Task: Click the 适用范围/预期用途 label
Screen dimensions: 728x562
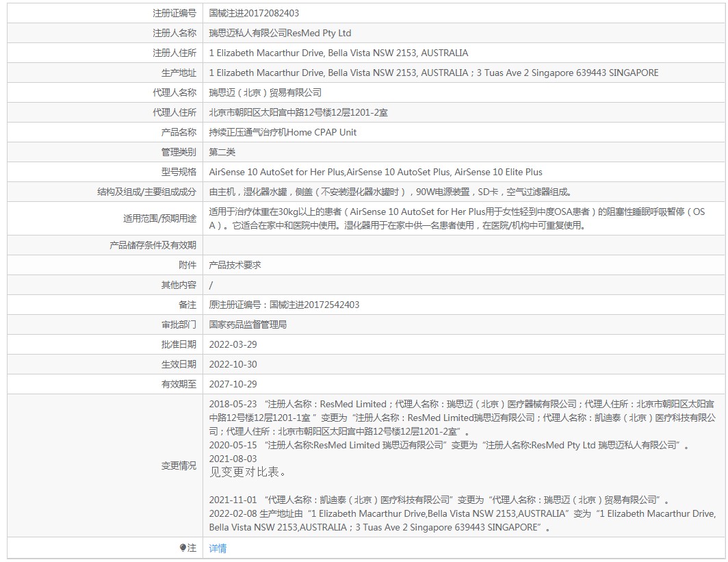Action: pyautogui.click(x=159, y=218)
